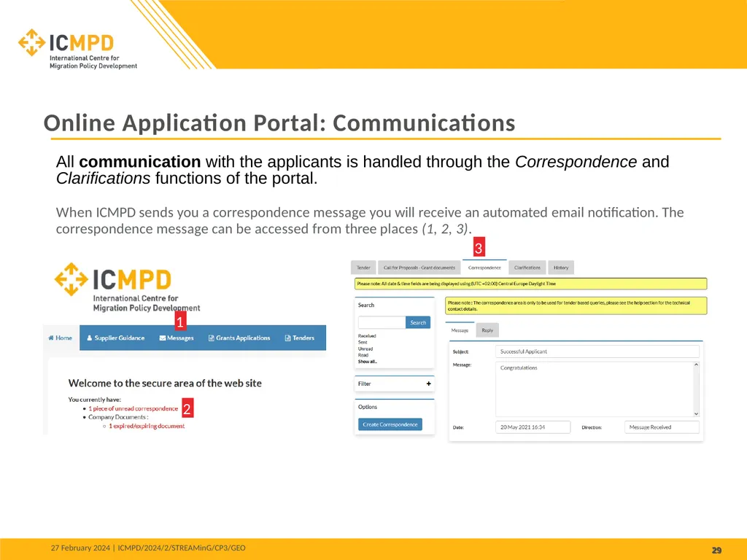Open the Home nav item
747x560 pixels.
[x=61, y=338]
